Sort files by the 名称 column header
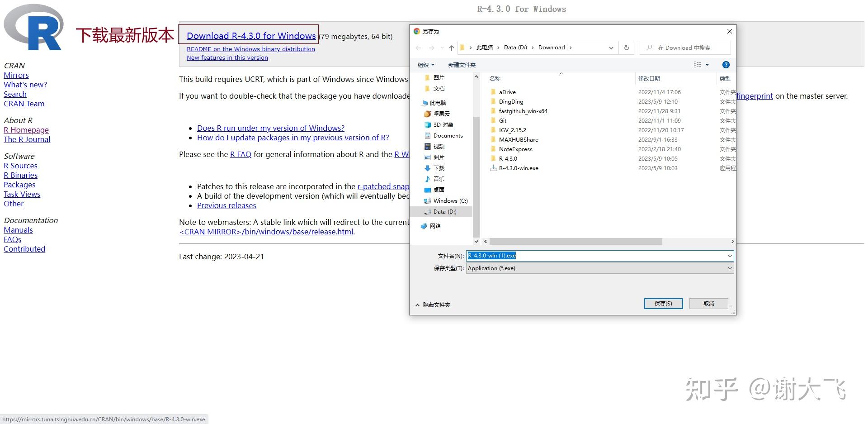Screen dimensions: 868x424 (x=495, y=78)
